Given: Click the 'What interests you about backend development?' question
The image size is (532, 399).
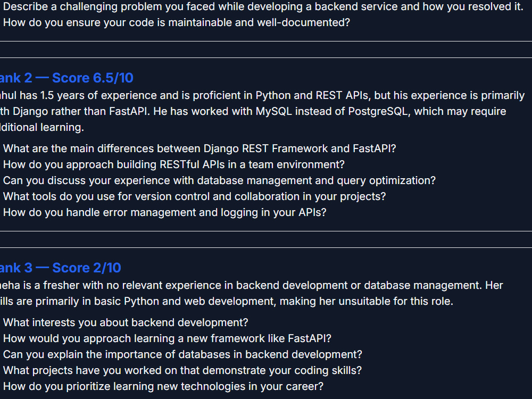Looking at the screenshot, I should [x=126, y=322].
